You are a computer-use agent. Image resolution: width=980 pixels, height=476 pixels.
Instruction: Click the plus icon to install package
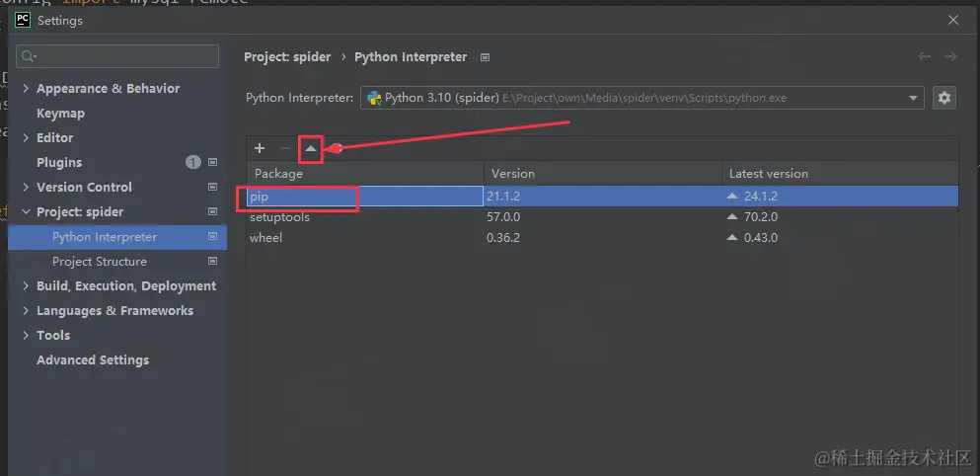260,148
